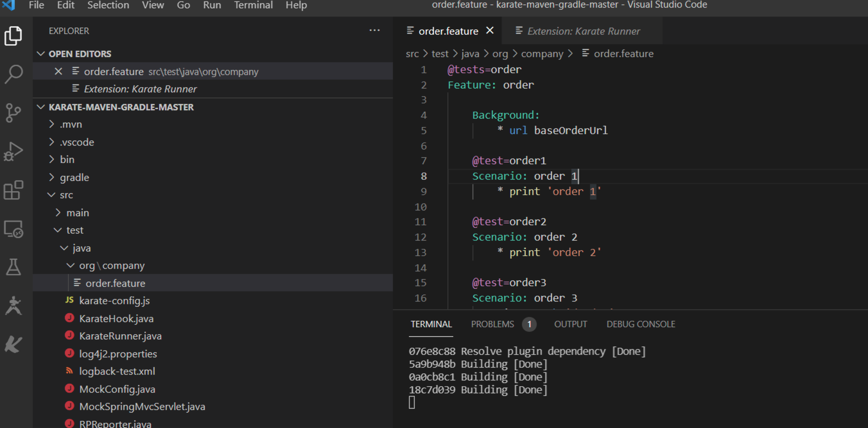
Task: Open the Search view in activity bar
Action: [x=13, y=74]
